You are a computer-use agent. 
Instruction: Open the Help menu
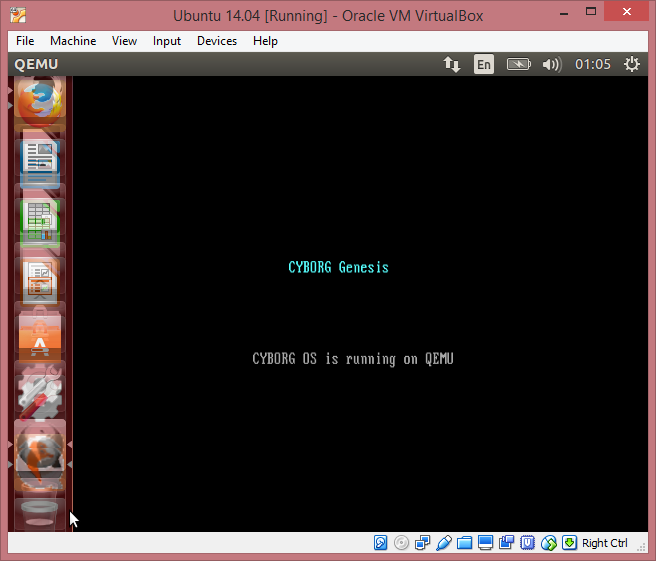(265, 41)
